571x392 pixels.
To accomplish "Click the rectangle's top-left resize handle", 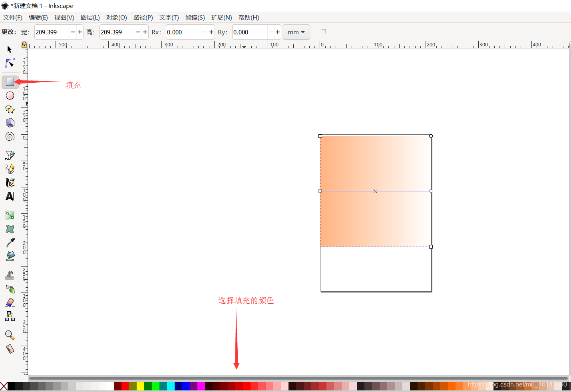I will pos(320,136).
